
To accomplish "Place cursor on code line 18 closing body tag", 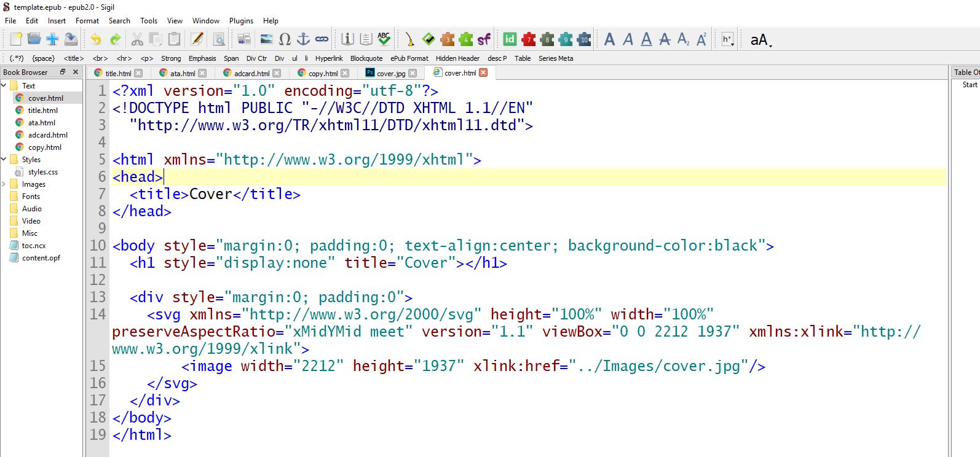I will pyautogui.click(x=142, y=418).
